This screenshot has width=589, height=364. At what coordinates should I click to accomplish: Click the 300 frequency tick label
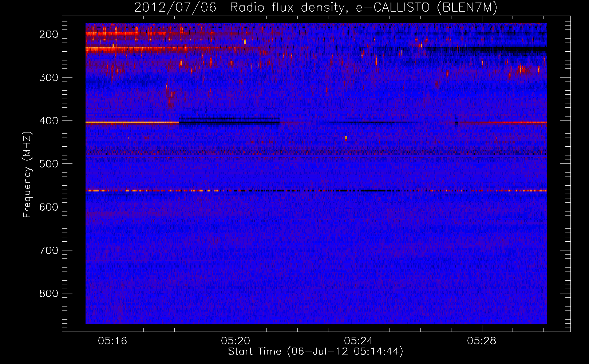click(x=49, y=78)
